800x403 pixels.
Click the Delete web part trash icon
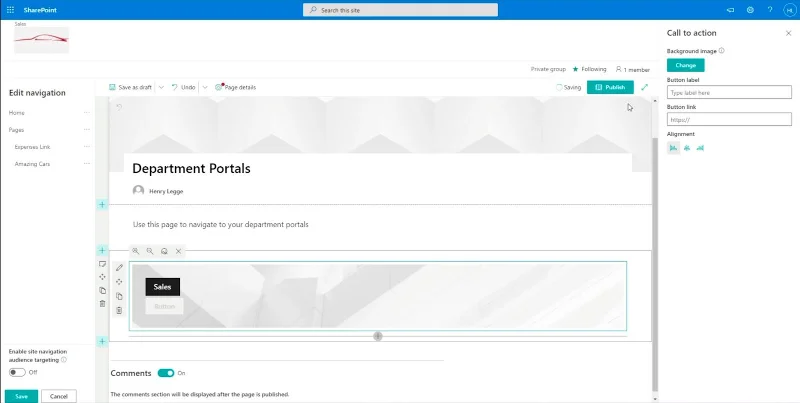[x=119, y=310]
